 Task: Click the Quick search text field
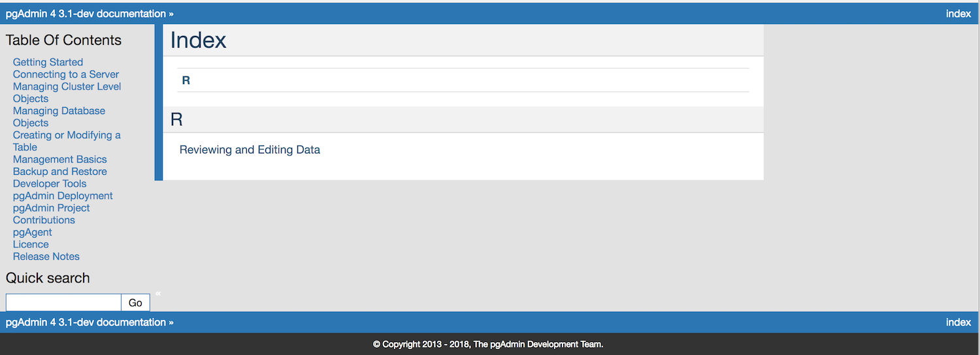[63, 303]
